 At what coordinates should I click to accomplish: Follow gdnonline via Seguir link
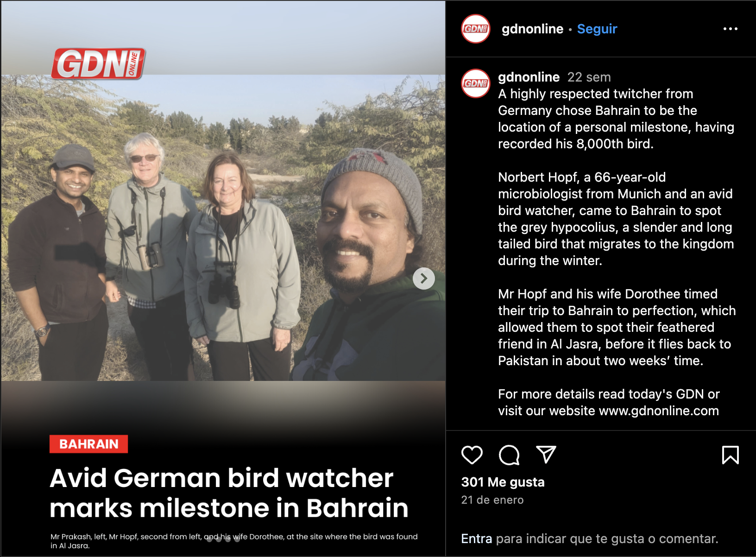pyautogui.click(x=597, y=29)
